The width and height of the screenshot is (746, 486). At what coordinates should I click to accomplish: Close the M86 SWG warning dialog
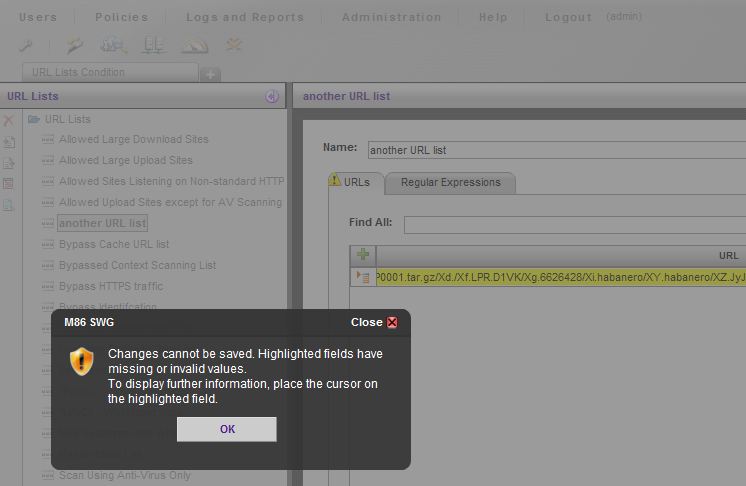pos(392,323)
